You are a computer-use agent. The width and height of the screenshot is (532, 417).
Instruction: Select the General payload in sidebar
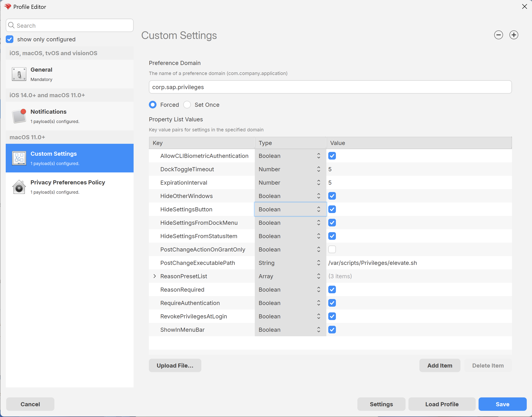coord(69,74)
